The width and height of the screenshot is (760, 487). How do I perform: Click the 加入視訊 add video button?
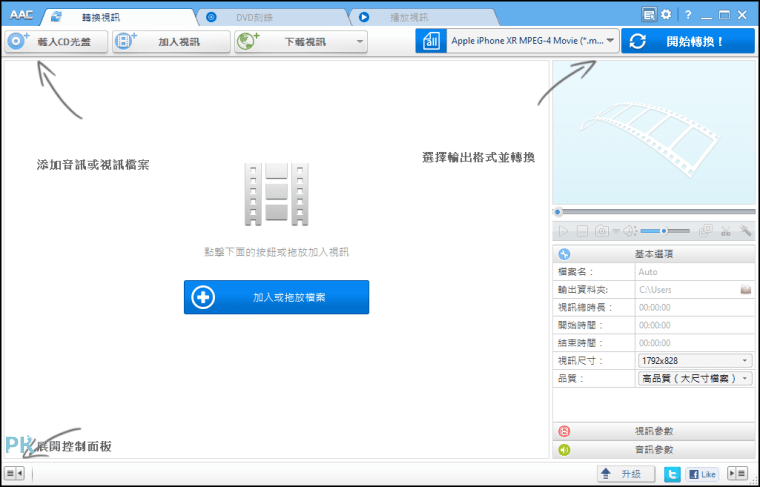click(172, 42)
